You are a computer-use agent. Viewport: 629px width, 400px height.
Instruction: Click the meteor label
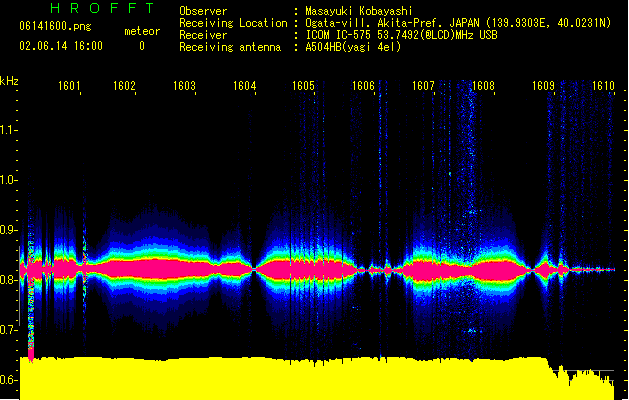142,31
